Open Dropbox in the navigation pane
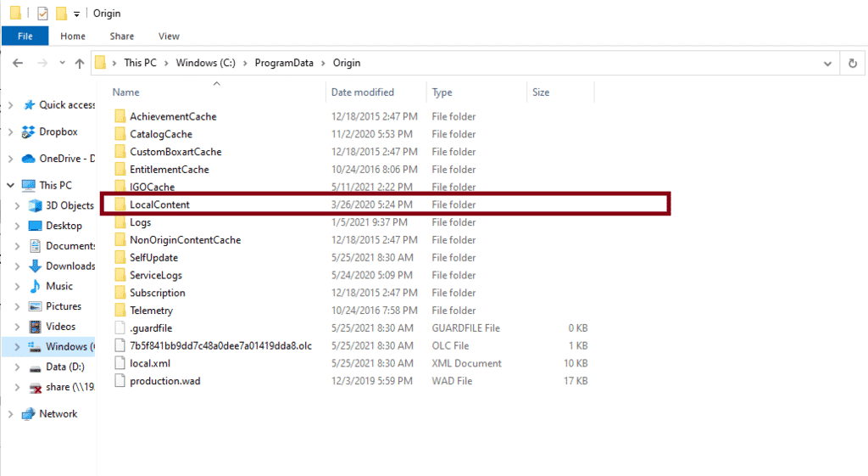 [58, 132]
